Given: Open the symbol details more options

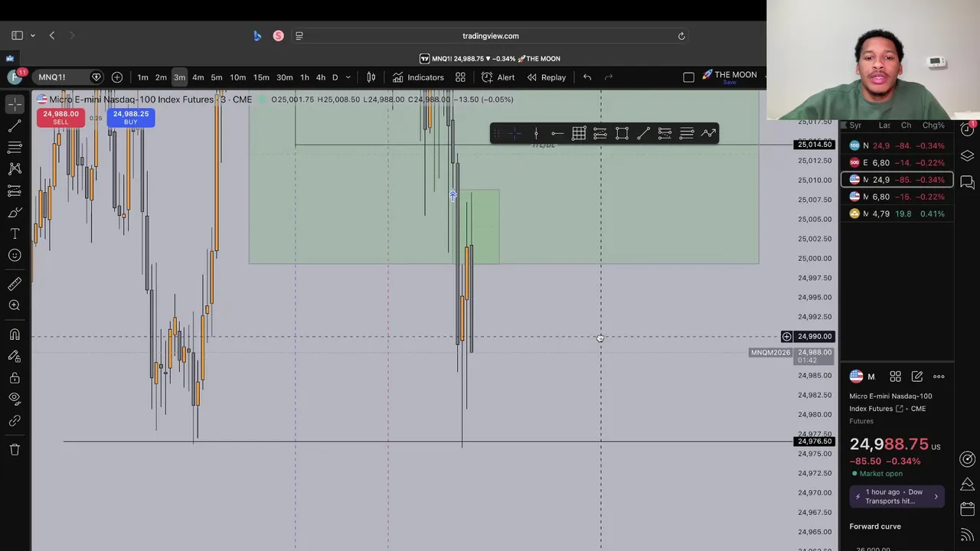Looking at the screenshot, I should click(x=939, y=377).
